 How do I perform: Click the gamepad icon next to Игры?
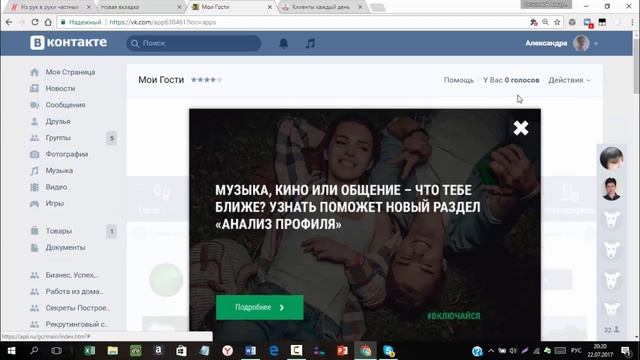coord(34,203)
